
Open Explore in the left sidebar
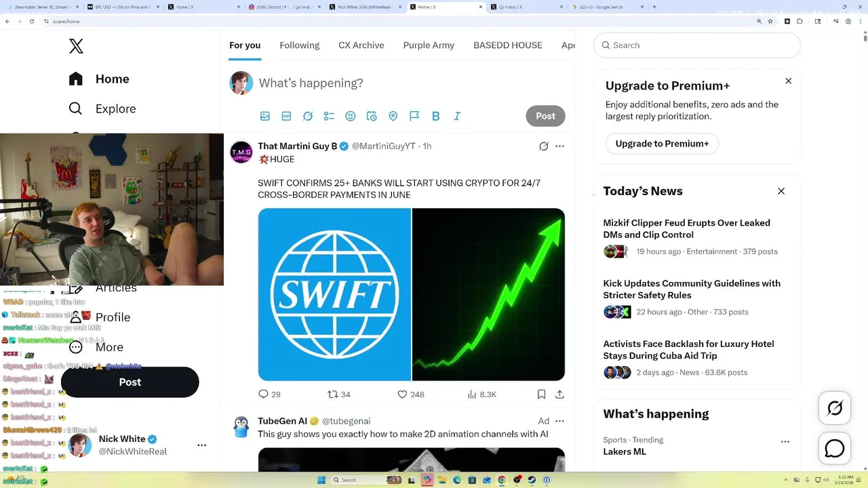coord(102,108)
